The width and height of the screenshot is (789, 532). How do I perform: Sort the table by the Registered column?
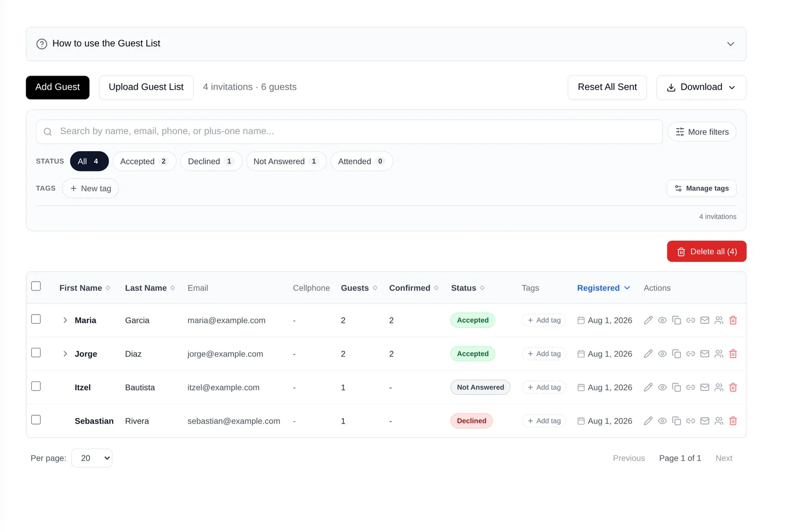pyautogui.click(x=603, y=288)
